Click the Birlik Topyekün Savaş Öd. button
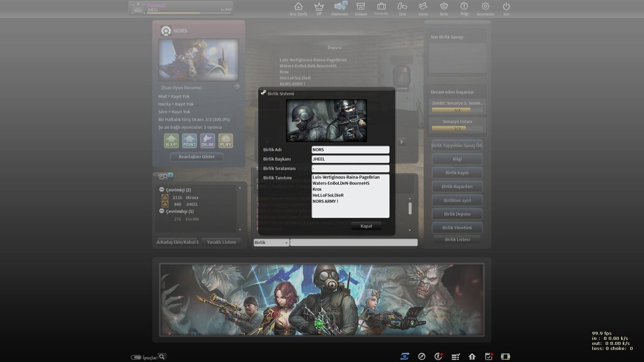644x362 pixels. (457, 145)
